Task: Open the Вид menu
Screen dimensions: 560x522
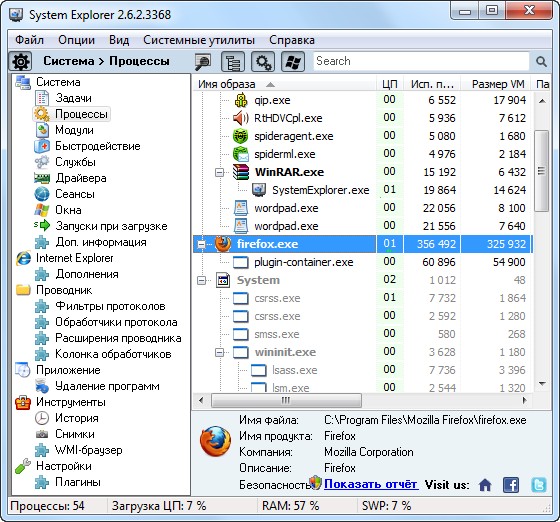Action: 119,40
